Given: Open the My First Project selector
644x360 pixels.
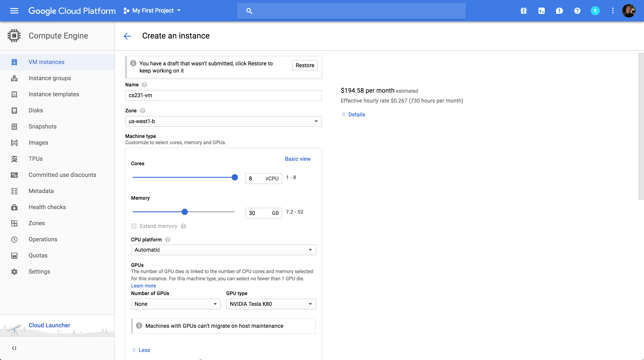Looking at the screenshot, I should (x=152, y=11).
